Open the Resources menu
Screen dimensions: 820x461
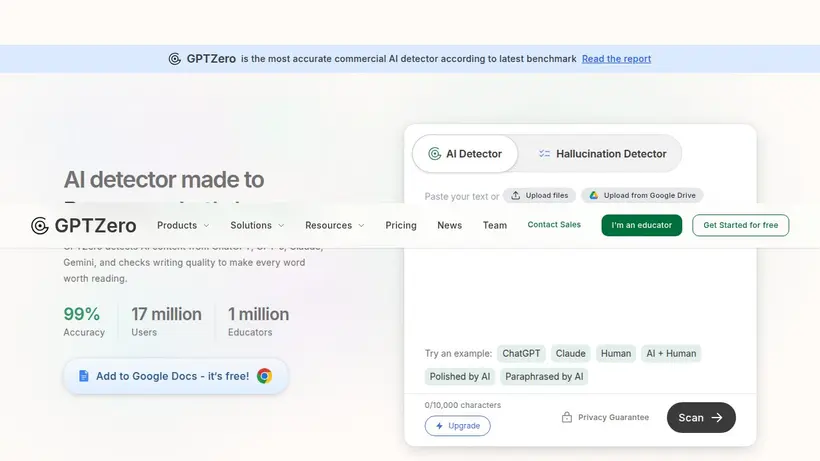pos(335,225)
